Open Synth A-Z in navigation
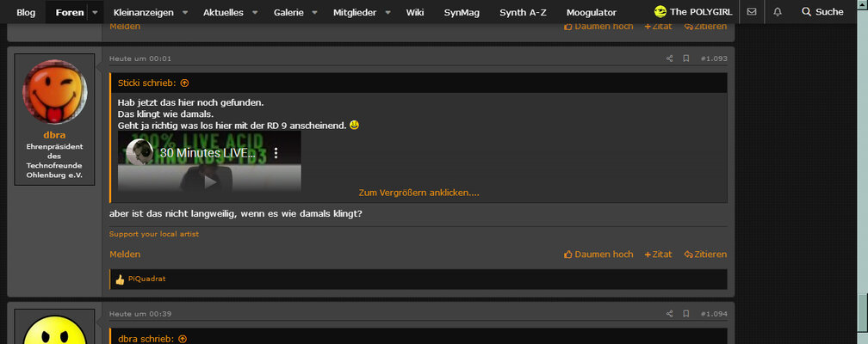Screen dimensions: 868x344 (x=523, y=12)
